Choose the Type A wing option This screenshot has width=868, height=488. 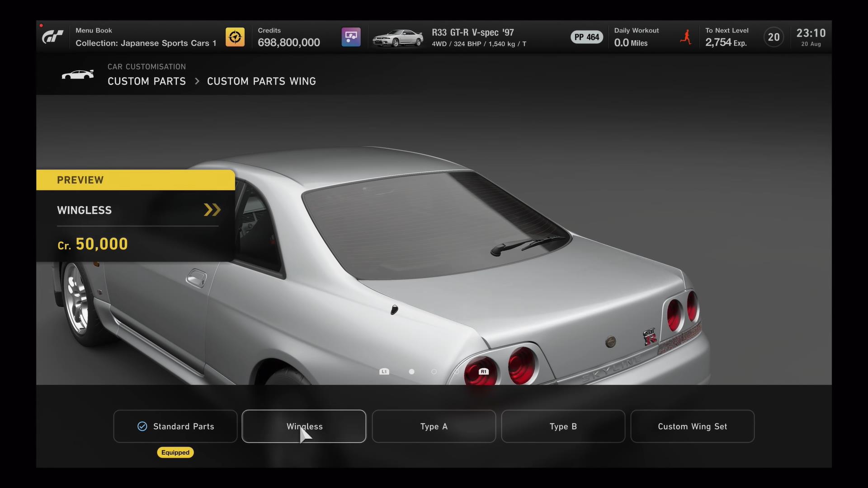[434, 426]
